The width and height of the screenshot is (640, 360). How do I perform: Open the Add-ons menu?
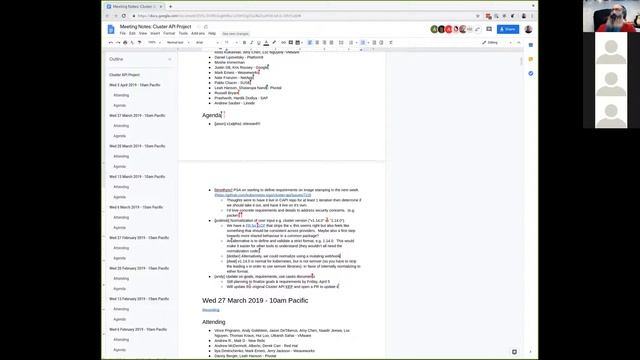tap(198, 33)
